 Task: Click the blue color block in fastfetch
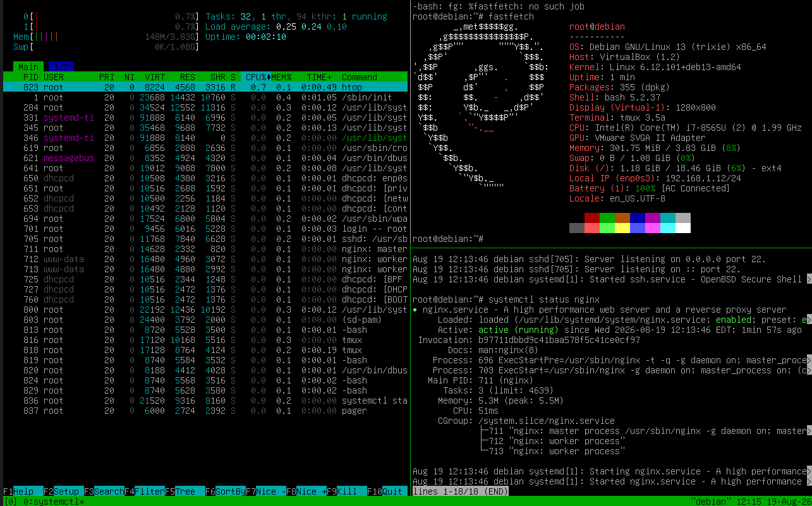click(638, 218)
